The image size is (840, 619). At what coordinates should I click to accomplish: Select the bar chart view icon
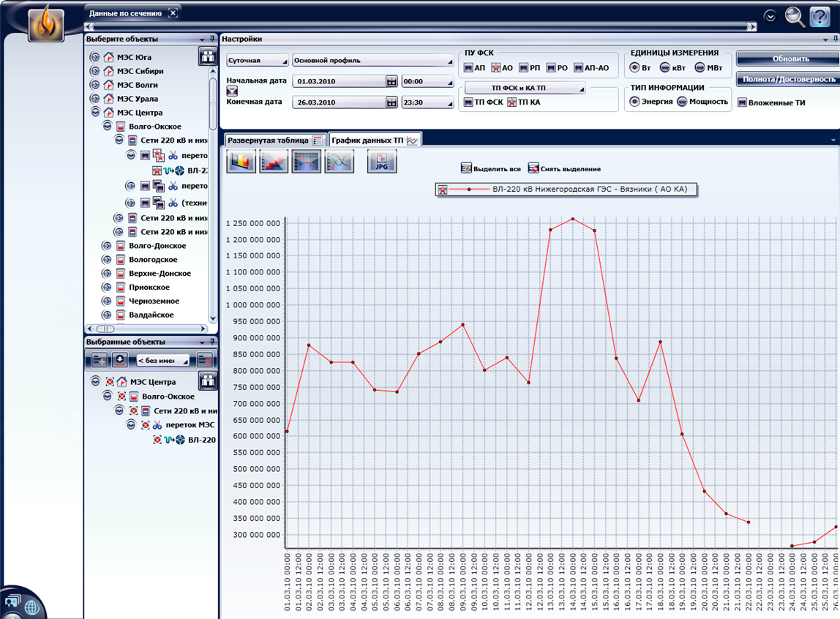point(241,161)
